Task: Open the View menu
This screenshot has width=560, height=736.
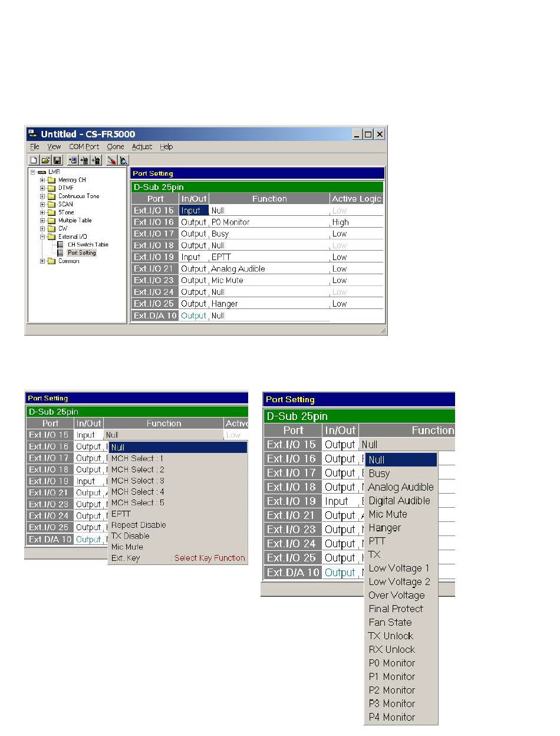Action: pyautogui.click(x=54, y=147)
